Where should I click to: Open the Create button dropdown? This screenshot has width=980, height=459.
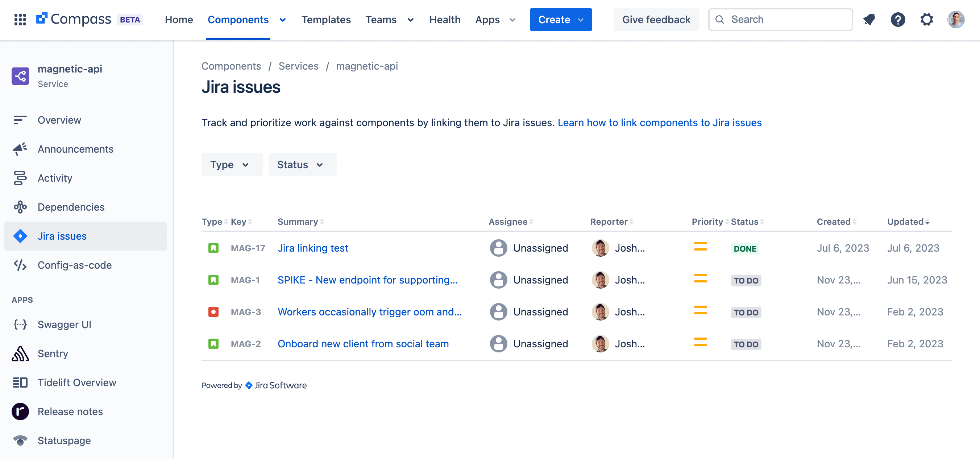(560, 20)
